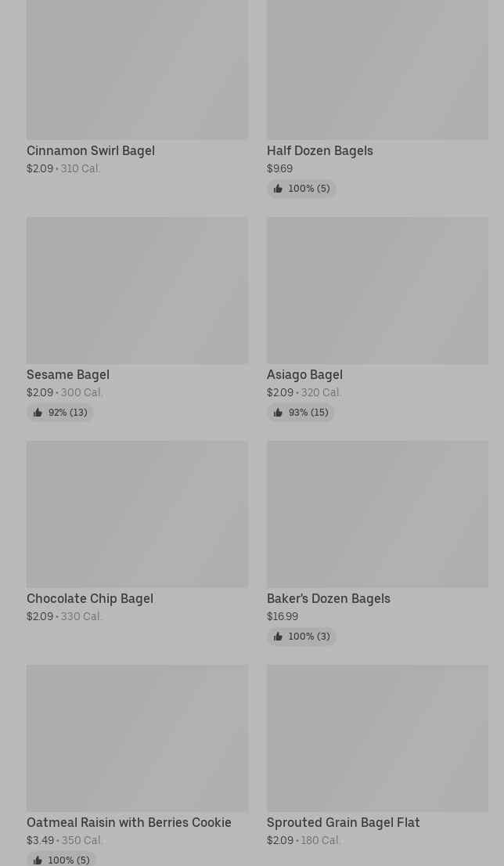Click thumbs-up icon under Sesame Bagel
The height and width of the screenshot is (866, 504).
[x=38, y=413]
